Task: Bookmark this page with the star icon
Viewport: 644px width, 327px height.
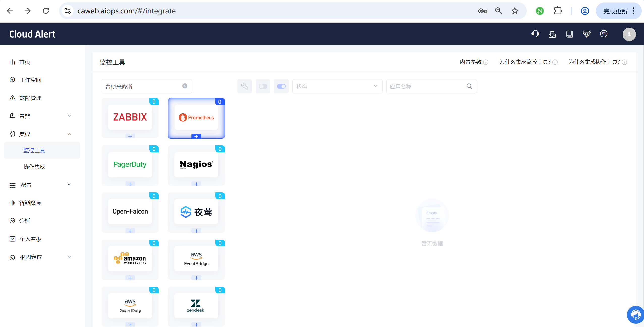Action: 515,11
